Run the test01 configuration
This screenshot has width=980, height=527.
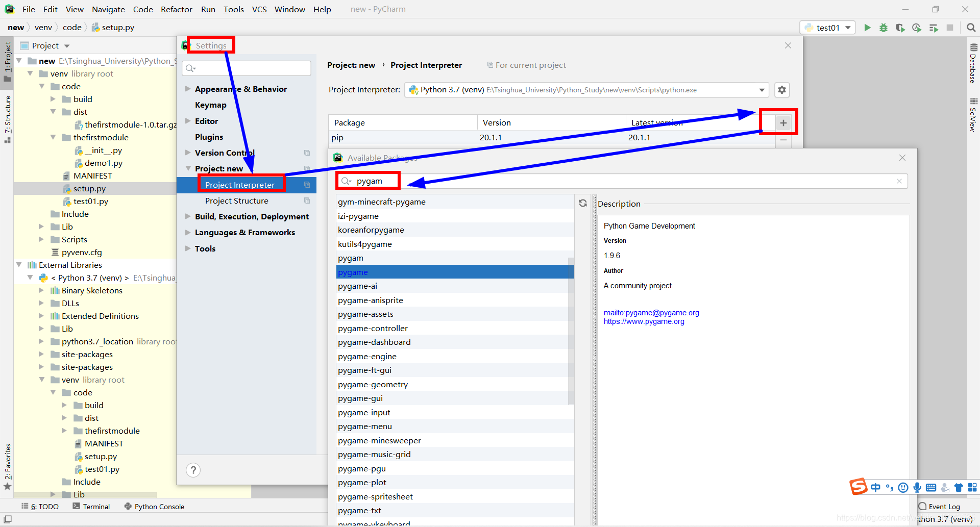point(867,28)
